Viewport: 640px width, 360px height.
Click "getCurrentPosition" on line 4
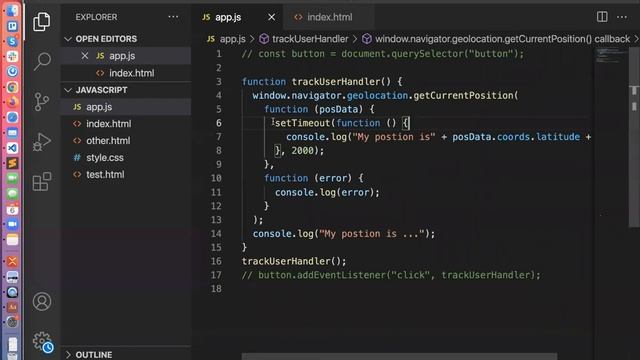[x=463, y=96]
